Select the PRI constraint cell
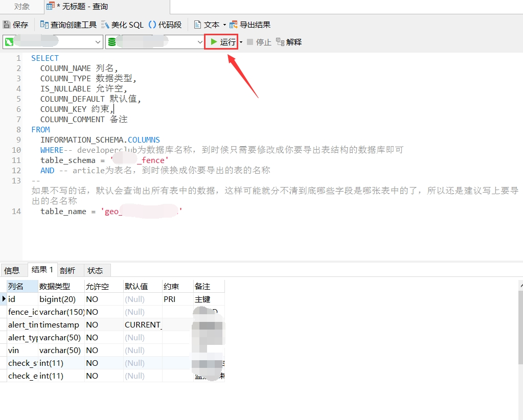Screen dimensions: 523x420 pos(178,299)
